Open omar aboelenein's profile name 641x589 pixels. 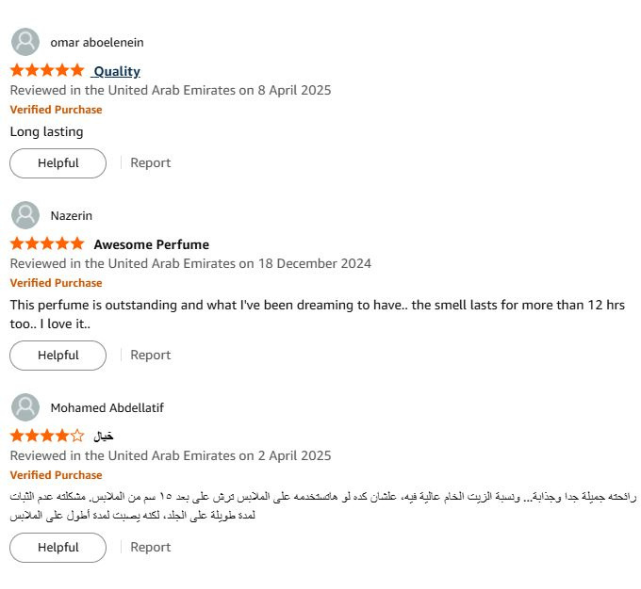click(x=97, y=43)
